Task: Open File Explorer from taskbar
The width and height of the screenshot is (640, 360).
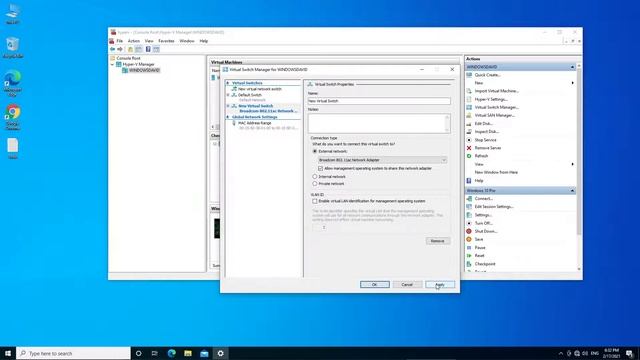Action: (188, 353)
